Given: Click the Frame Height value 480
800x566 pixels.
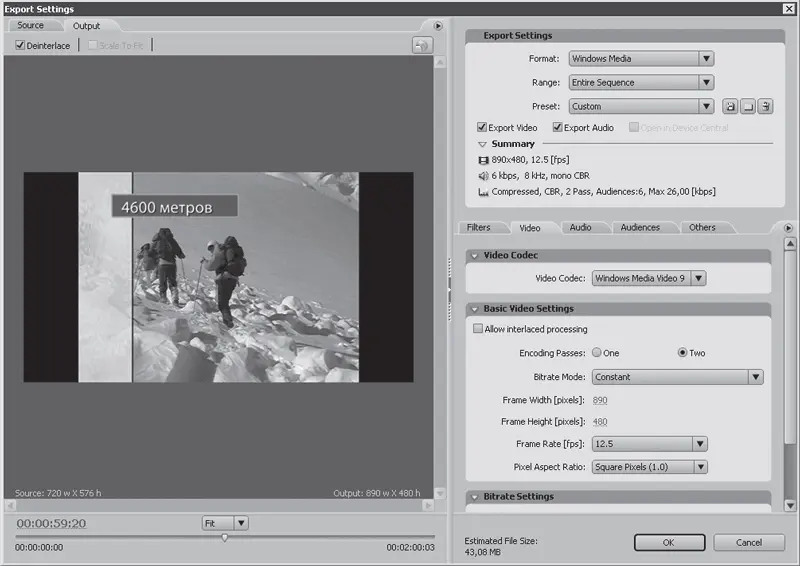Looking at the screenshot, I should 600,422.
